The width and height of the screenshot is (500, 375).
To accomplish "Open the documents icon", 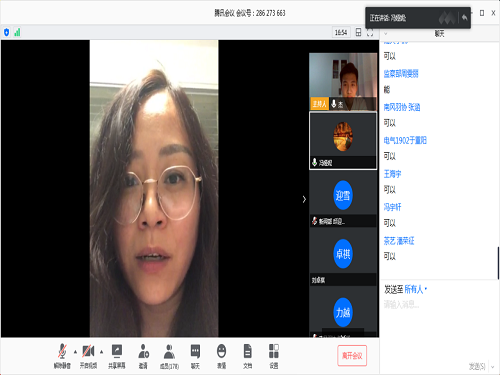I will pos(248,356).
